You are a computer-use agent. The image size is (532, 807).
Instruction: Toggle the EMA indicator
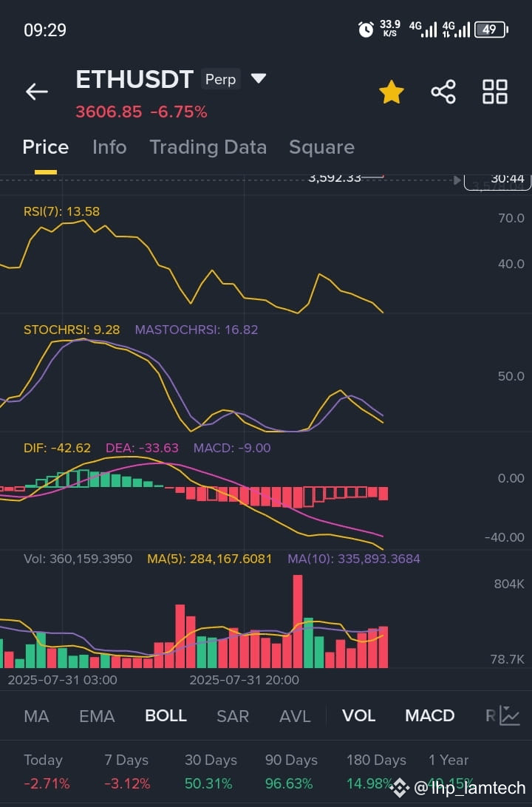(97, 716)
